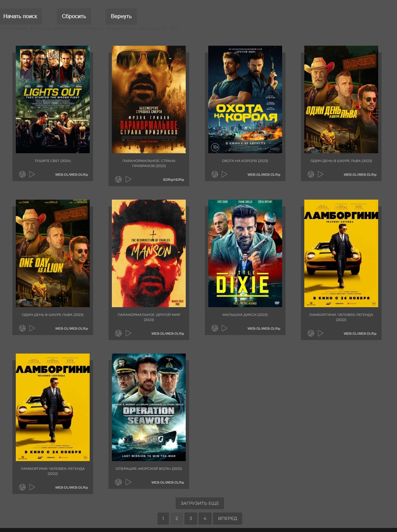Click torrent icon under Охота на короля (2023)
Viewport: 397px width, 532px height.
pyautogui.click(x=215, y=174)
